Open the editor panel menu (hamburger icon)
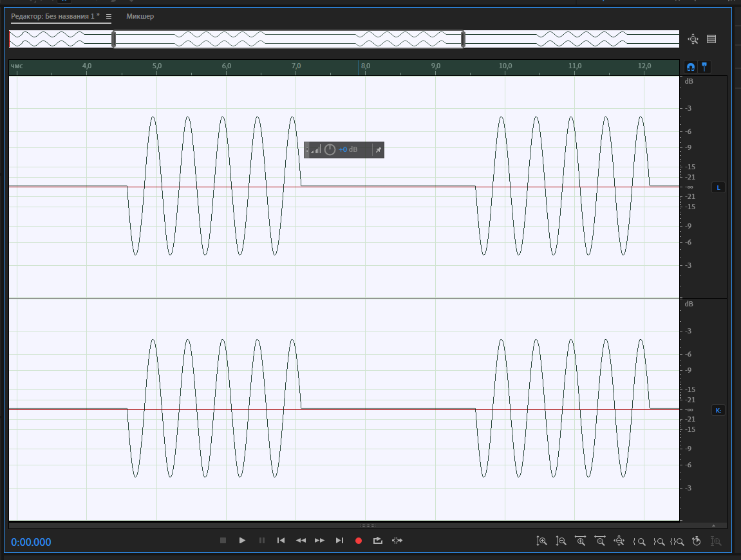 coord(109,17)
